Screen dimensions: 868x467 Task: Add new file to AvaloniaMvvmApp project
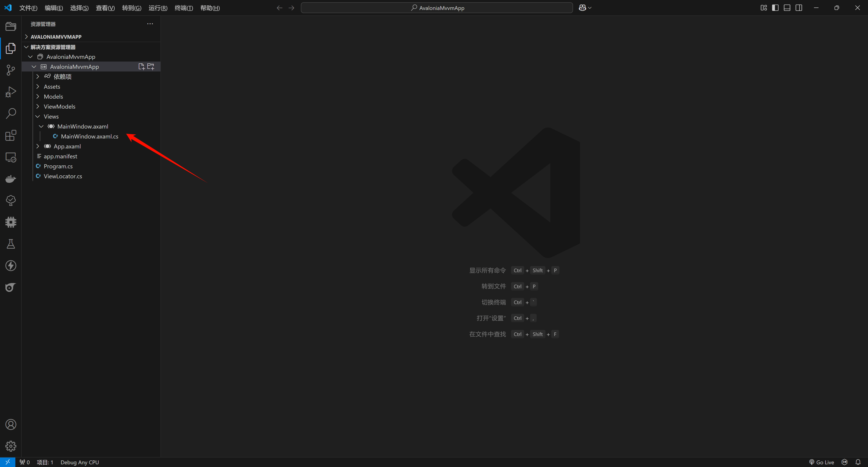tap(142, 67)
